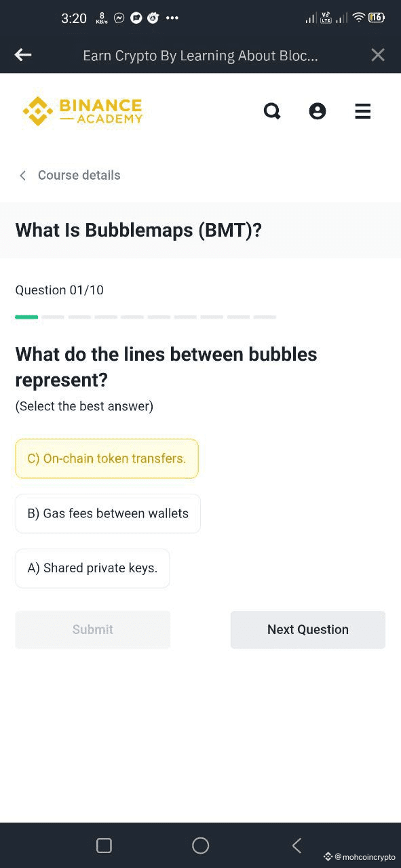Viewport: 401px width, 868px height.
Task: Open the user profile icon
Action: click(x=318, y=111)
